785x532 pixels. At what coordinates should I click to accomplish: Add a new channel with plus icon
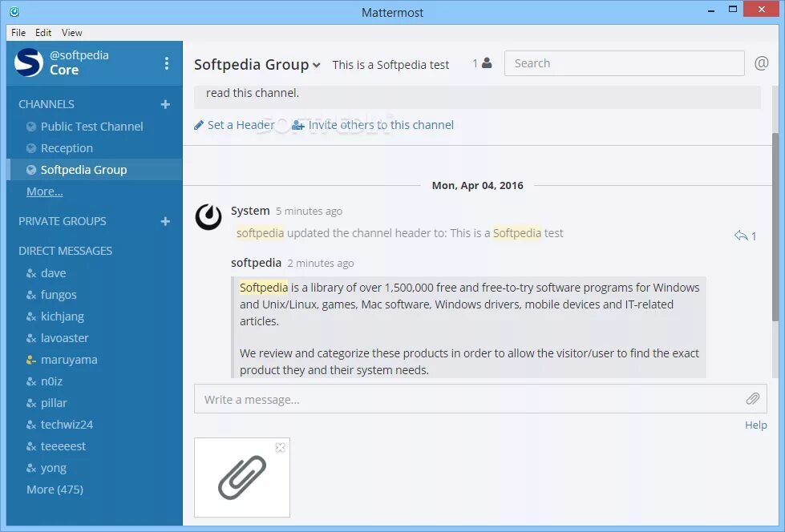(x=165, y=104)
